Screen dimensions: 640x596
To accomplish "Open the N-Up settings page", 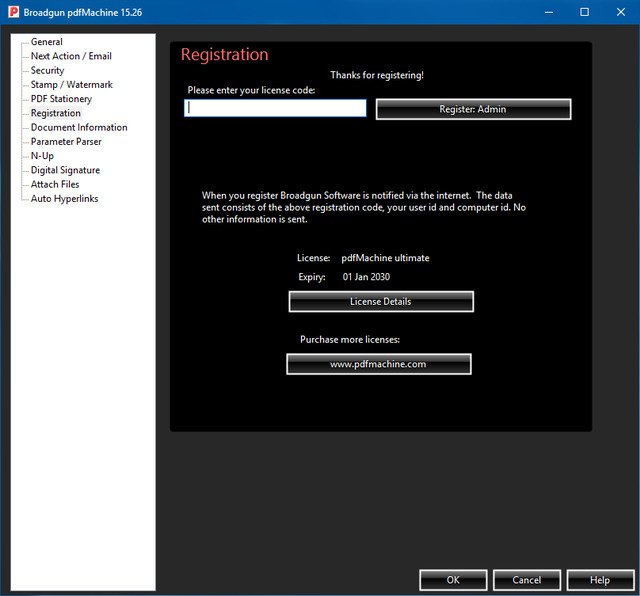I will click(42, 156).
